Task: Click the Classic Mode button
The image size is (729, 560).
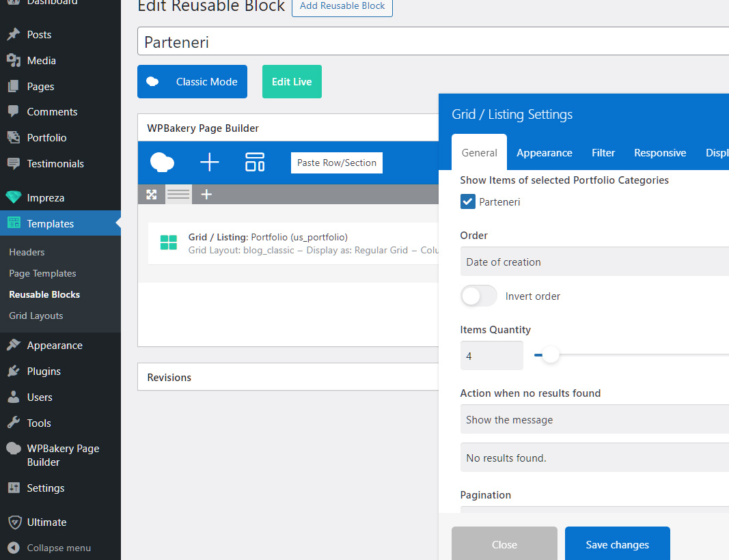Action: [x=193, y=82]
